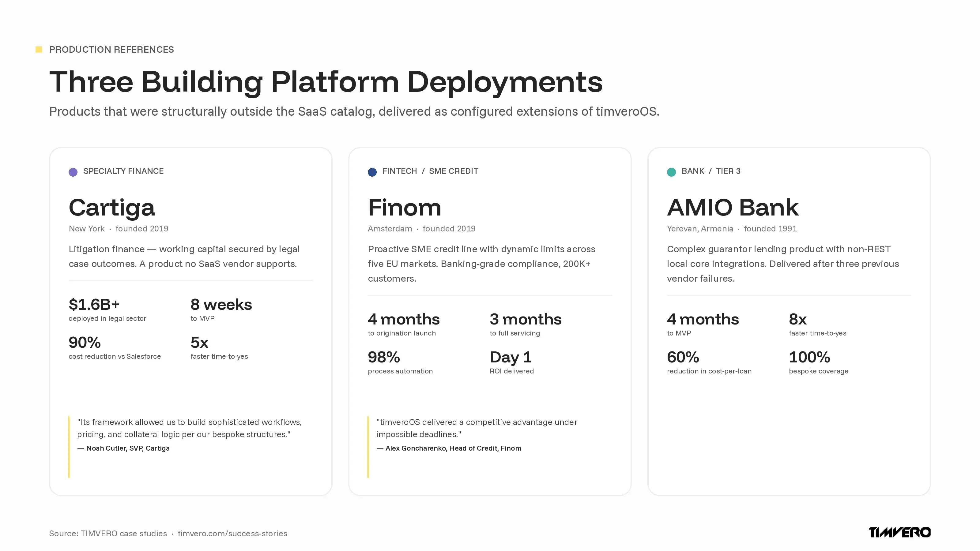The width and height of the screenshot is (980, 551).
Task: Click the Complex guarantor lending product description
Action: pos(783,264)
